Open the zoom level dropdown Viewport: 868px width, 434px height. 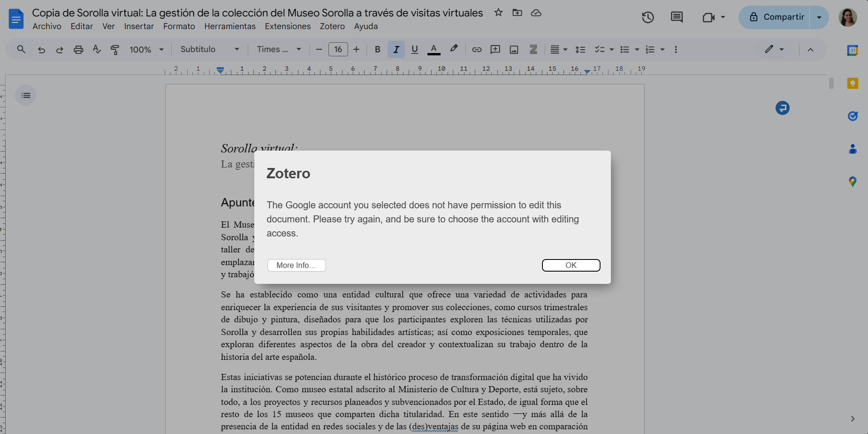pyautogui.click(x=146, y=49)
